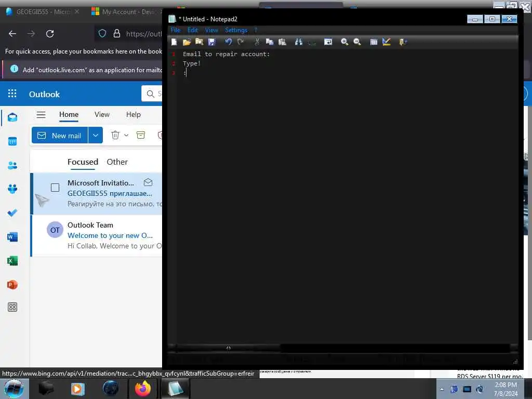Click the Delete trash icon in Outlook
This screenshot has height=399, width=532.
click(x=115, y=135)
